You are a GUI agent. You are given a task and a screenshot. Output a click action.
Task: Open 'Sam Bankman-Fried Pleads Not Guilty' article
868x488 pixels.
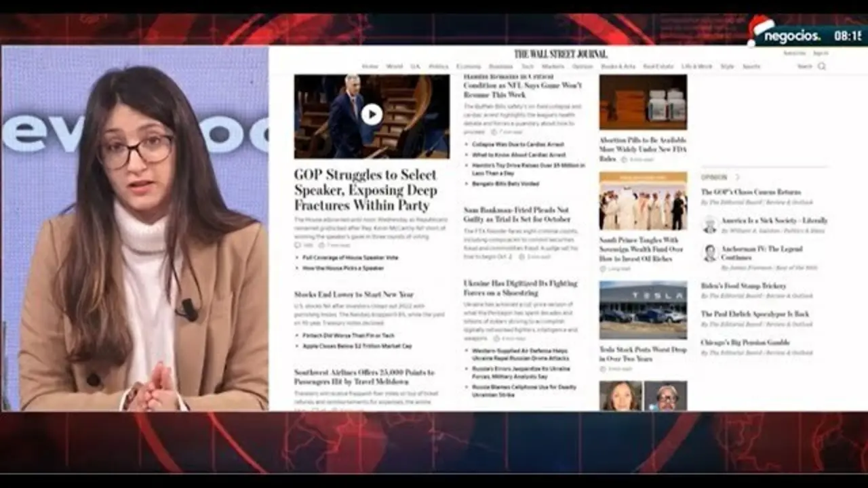(x=516, y=215)
